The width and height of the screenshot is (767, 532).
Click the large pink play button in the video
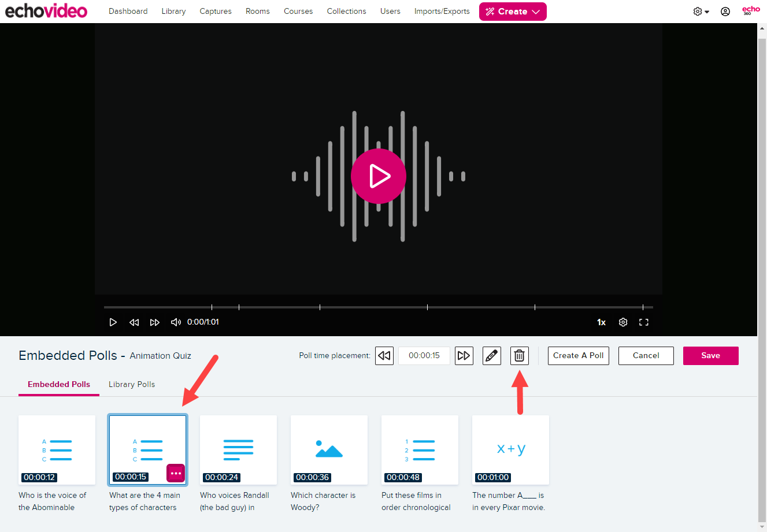[379, 176]
